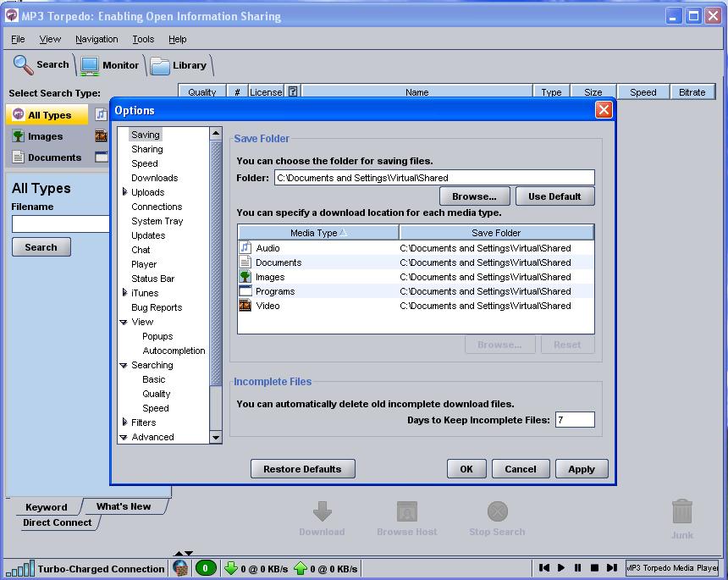Image resolution: width=728 pixels, height=580 pixels.
Task: Click Browse... next to the Folder field
Action: 475,196
